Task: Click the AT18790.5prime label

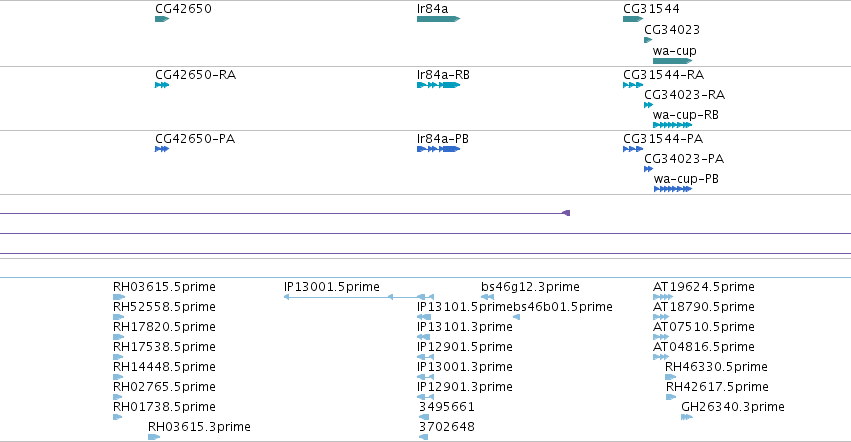Action: (x=704, y=307)
